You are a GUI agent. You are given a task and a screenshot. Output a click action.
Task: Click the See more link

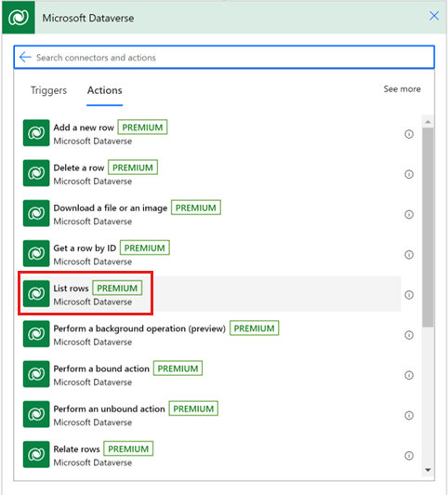click(402, 89)
